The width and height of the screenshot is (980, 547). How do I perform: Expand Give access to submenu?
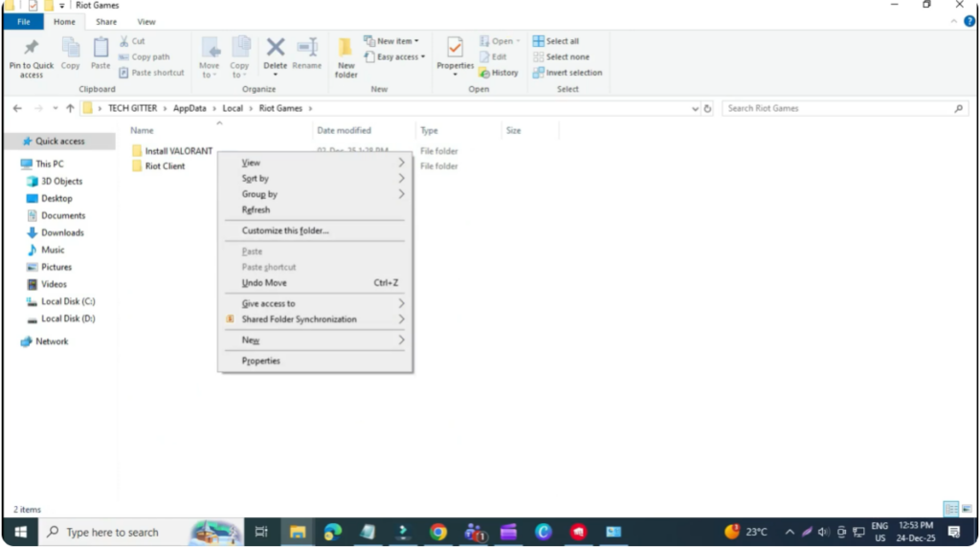[x=315, y=303]
